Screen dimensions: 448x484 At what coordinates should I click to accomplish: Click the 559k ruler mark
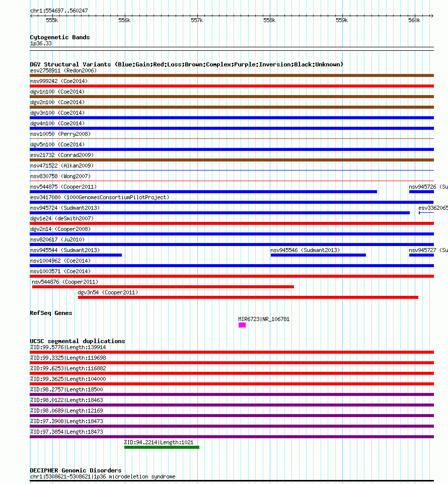[x=342, y=20]
